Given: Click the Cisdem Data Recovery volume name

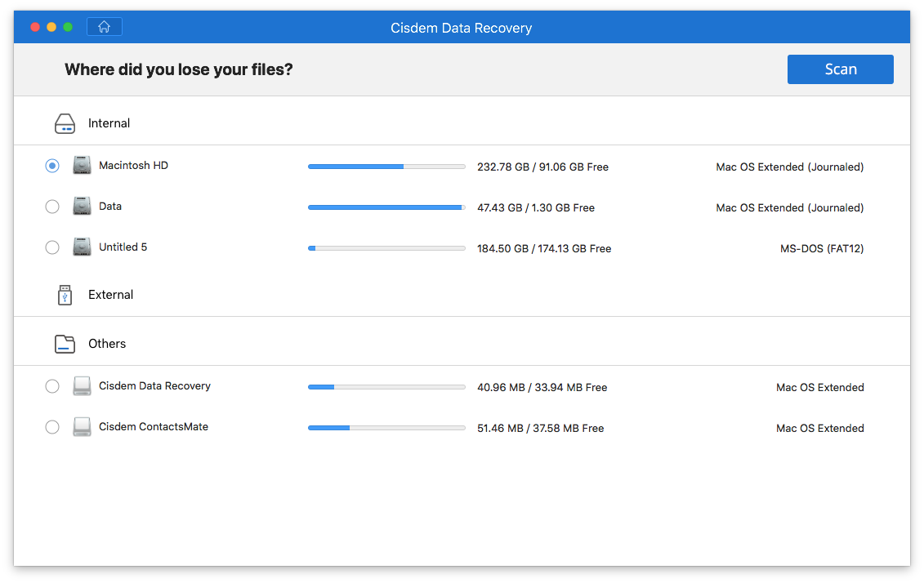Looking at the screenshot, I should pyautogui.click(x=155, y=386).
